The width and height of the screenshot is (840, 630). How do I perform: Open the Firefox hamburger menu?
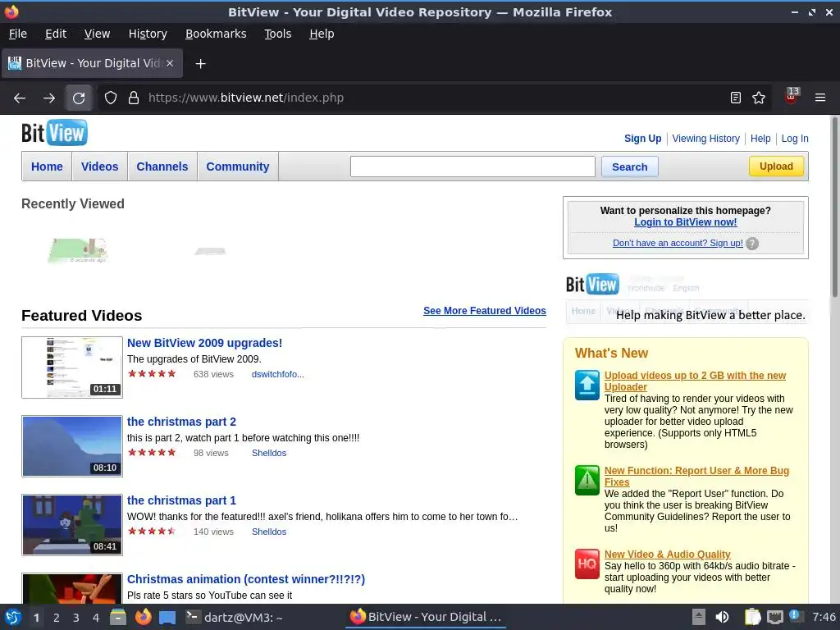(820, 98)
